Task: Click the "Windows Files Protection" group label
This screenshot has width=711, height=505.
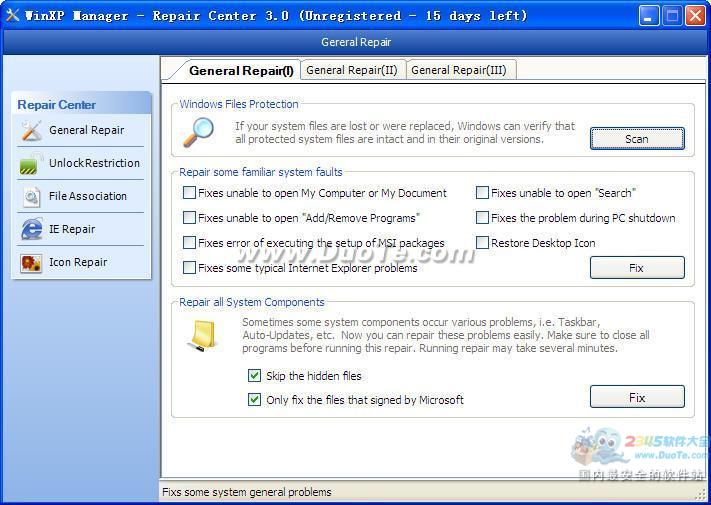Action: click(x=239, y=104)
